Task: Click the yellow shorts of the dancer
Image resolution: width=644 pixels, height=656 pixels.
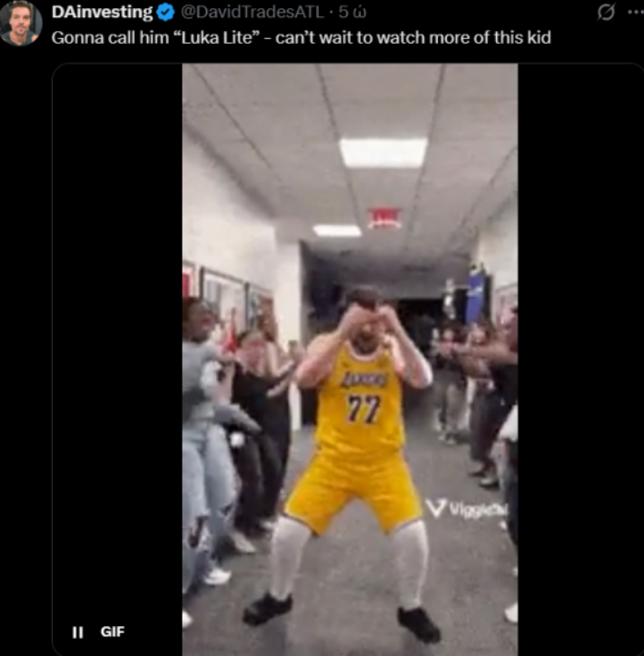Action: (354, 492)
